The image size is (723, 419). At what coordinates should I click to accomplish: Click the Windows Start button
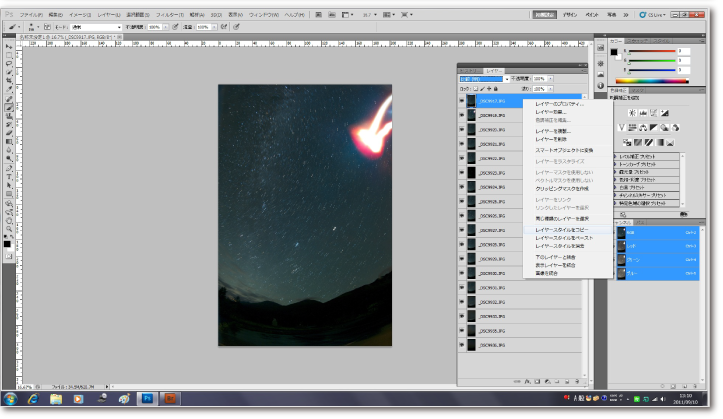pyautogui.click(x=11, y=398)
